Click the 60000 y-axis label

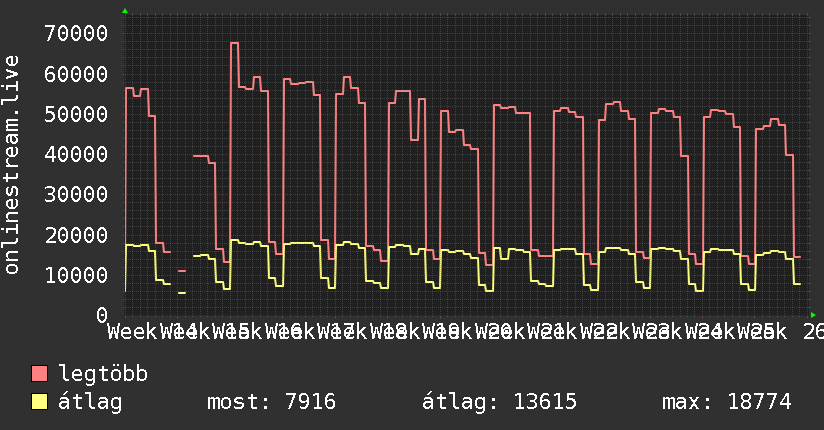coord(76,74)
